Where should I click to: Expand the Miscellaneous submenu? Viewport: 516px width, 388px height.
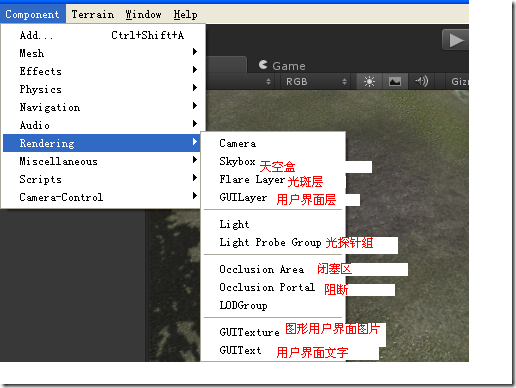pyautogui.click(x=102, y=161)
